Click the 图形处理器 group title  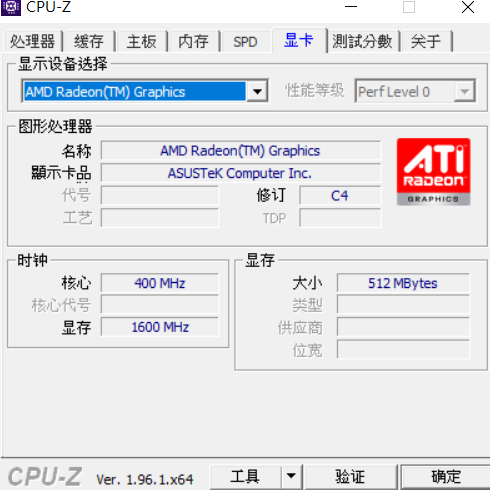55,126
